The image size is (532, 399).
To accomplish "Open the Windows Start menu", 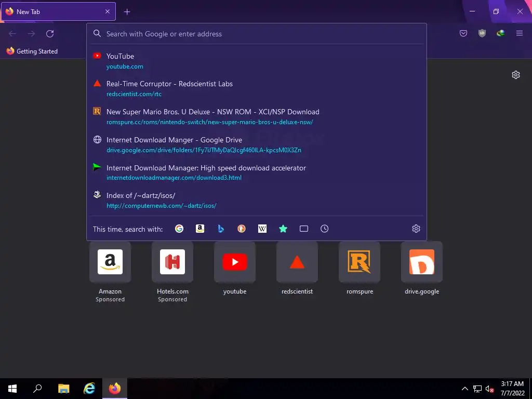I will point(12,389).
